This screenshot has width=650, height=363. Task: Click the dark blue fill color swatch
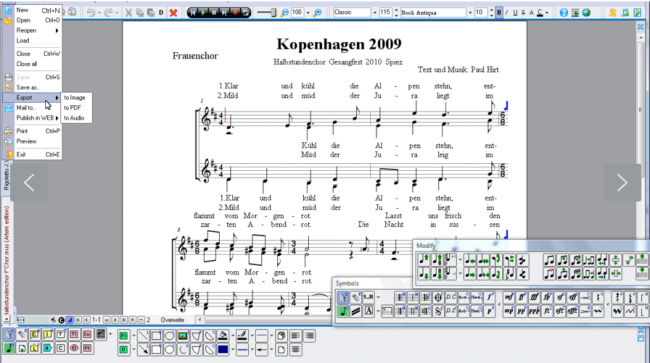pyautogui.click(x=223, y=350)
